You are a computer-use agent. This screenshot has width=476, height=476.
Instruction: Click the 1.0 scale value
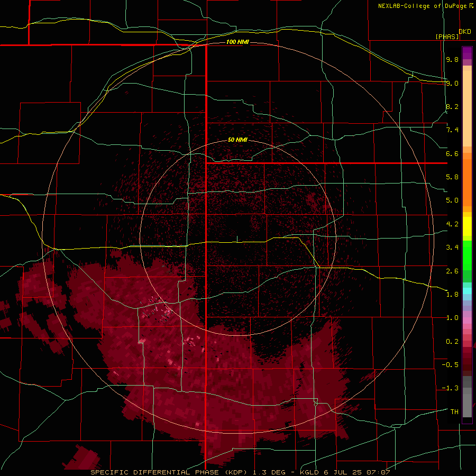(452, 318)
